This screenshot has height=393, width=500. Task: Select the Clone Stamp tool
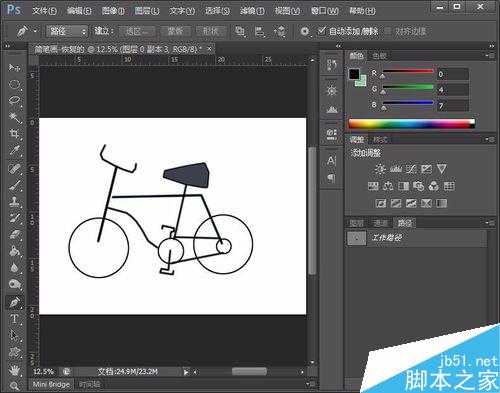tap(14, 202)
